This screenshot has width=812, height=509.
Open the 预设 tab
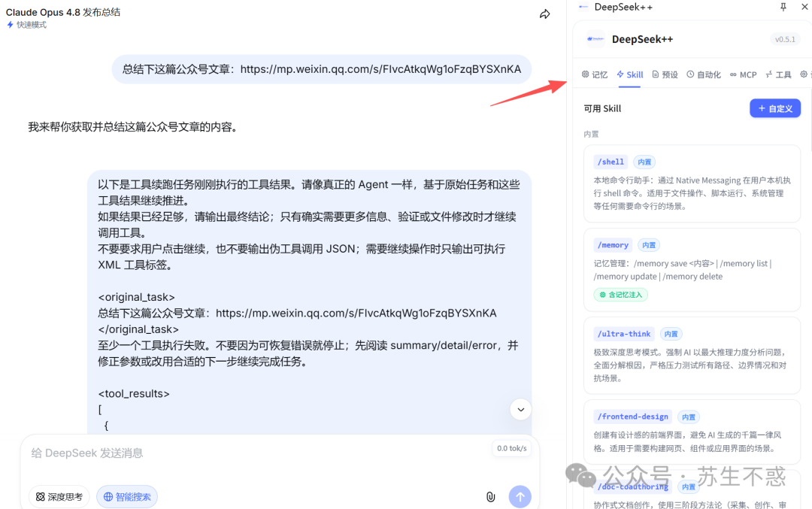click(665, 74)
